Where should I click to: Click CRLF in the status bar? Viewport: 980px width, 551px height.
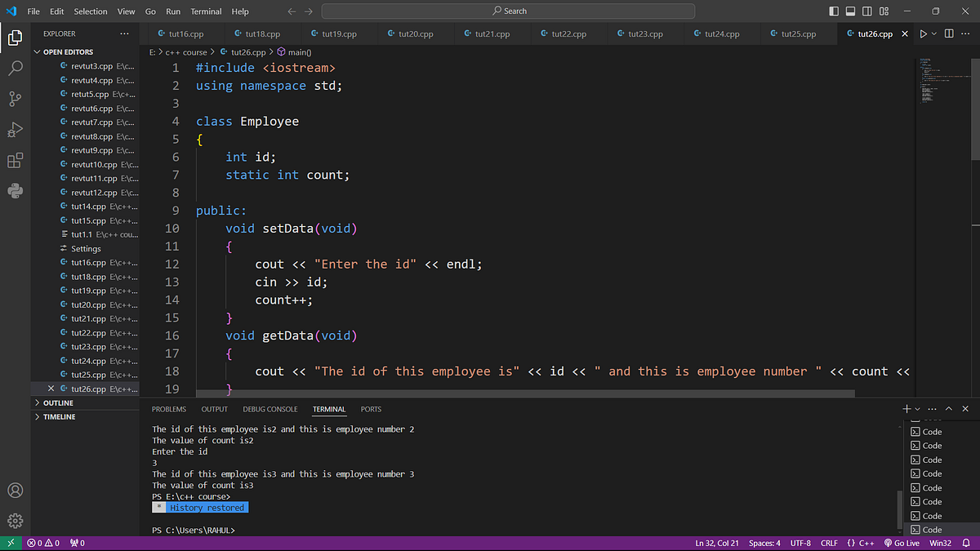[829, 542]
